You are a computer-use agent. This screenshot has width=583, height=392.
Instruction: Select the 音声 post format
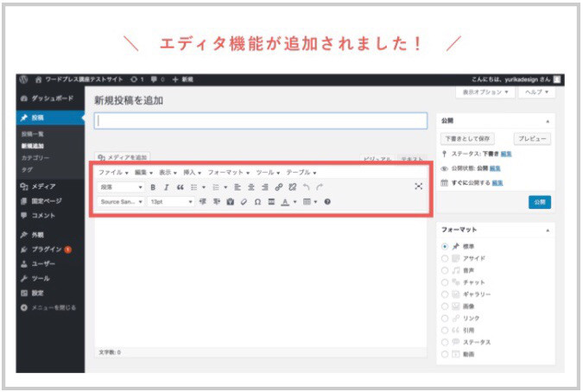[445, 270]
